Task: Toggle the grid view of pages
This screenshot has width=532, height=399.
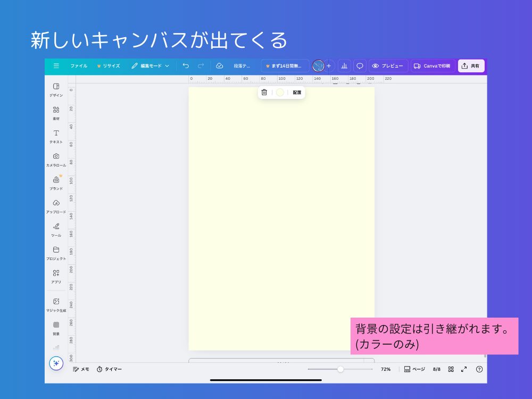Action: point(450,369)
